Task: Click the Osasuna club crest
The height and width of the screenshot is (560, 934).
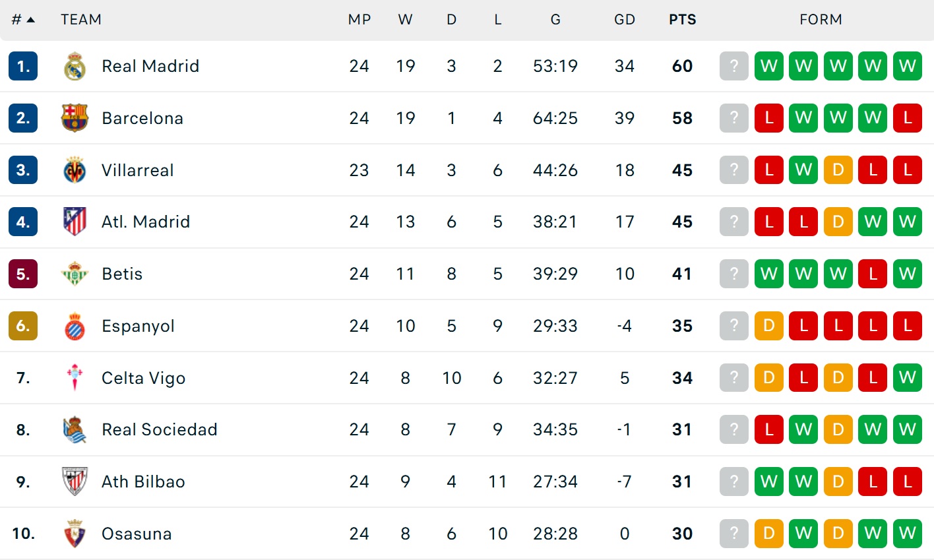Action: coord(75,534)
